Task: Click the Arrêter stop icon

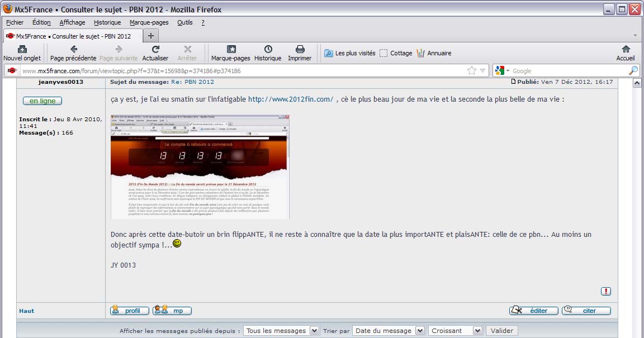Action: click(x=188, y=49)
